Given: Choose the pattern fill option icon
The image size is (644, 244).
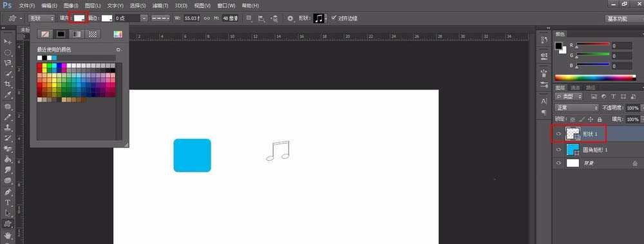Looking at the screenshot, I should pos(93,34).
